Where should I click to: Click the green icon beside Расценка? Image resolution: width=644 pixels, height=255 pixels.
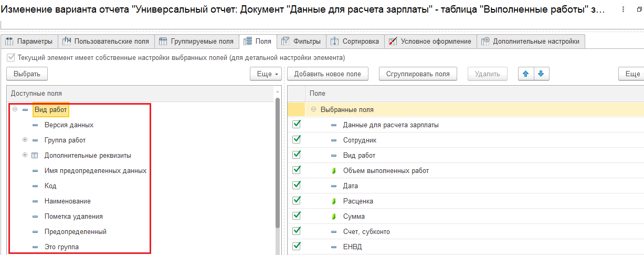[x=333, y=201]
